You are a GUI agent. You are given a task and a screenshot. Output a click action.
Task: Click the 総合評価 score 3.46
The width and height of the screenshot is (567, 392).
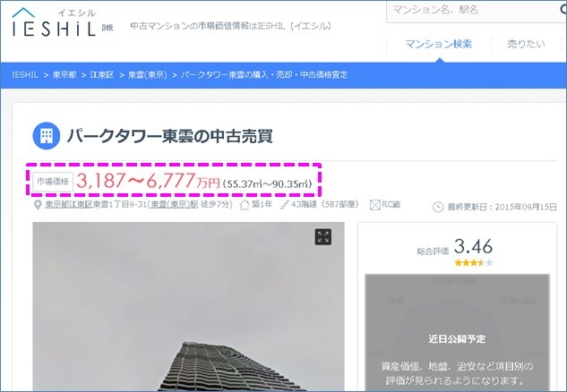tap(473, 247)
